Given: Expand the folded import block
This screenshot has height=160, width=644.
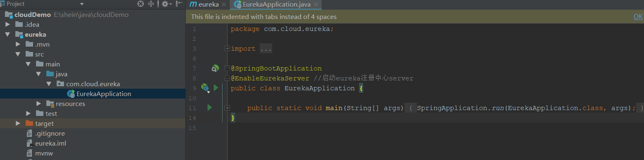Looking at the screenshot, I should (x=227, y=49).
